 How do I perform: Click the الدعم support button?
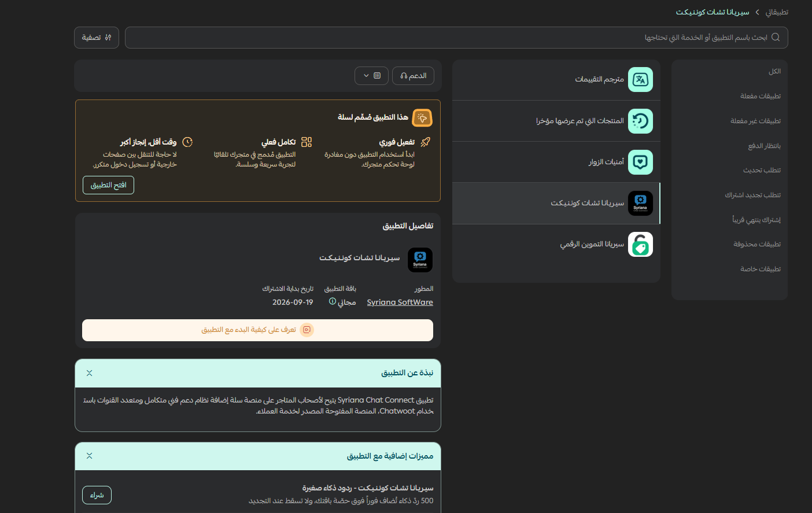click(413, 76)
